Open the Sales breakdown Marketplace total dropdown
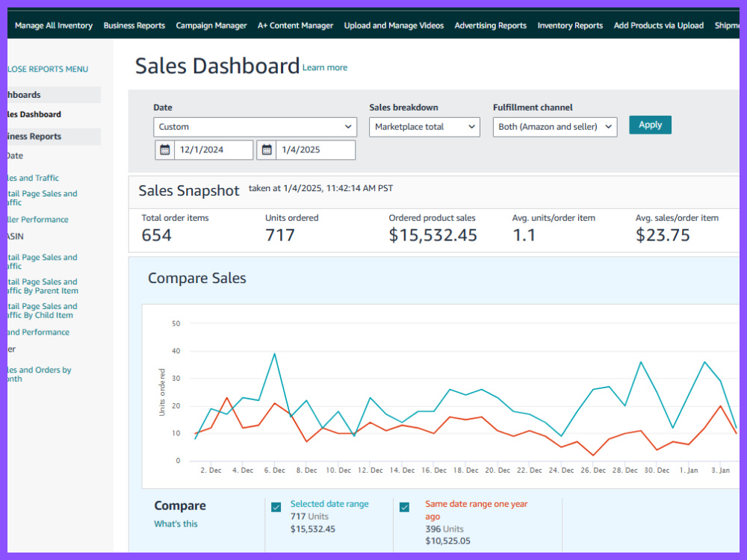 424,127
